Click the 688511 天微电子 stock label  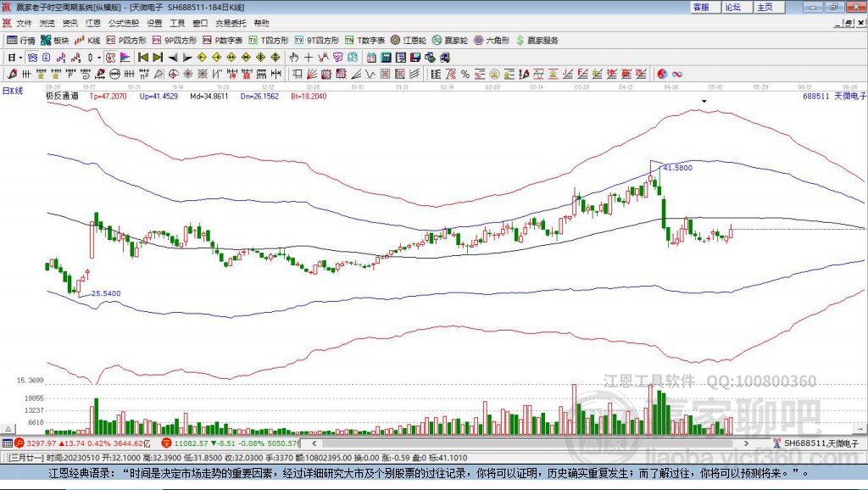(x=834, y=96)
